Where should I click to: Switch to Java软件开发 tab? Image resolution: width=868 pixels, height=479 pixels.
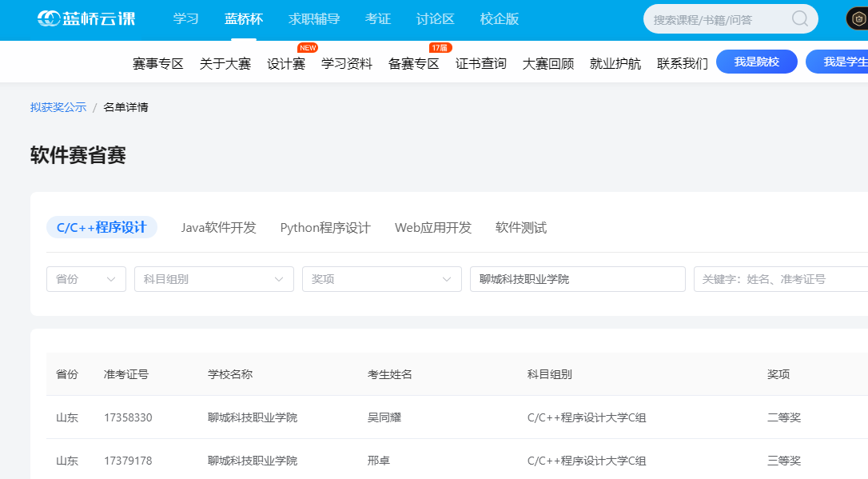pos(218,228)
